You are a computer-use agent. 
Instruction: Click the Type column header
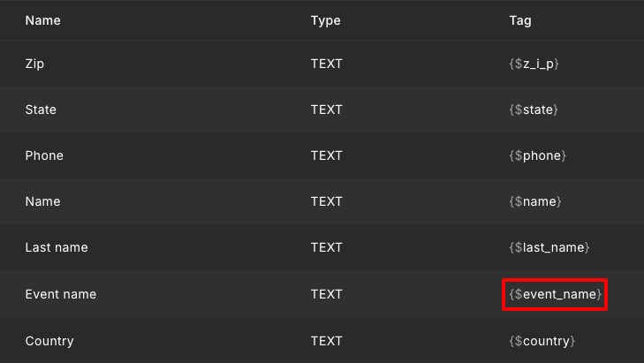(325, 20)
